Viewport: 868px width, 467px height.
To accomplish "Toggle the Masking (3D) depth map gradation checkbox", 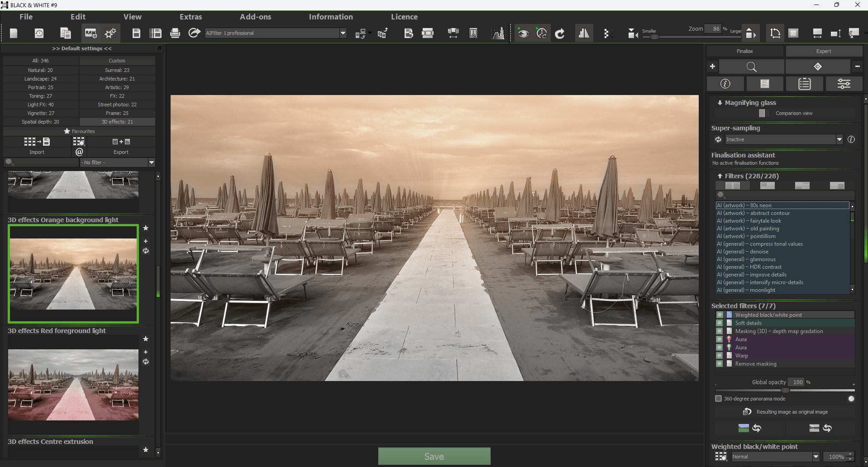I will pos(720,331).
